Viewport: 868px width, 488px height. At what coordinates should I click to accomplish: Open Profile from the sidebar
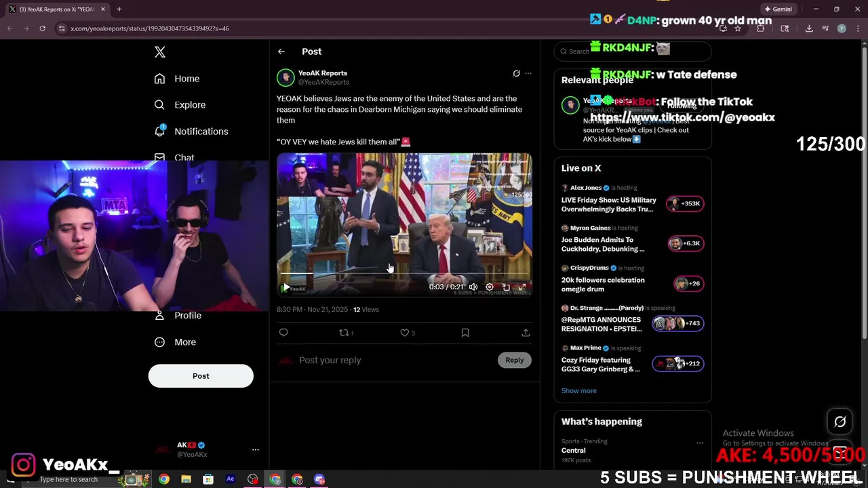(x=178, y=315)
